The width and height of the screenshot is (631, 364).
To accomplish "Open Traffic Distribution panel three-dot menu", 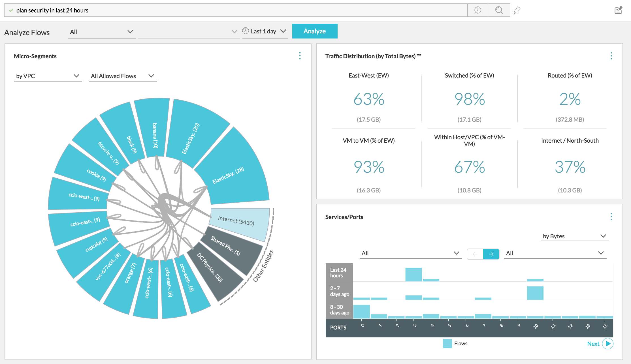I will tap(611, 56).
